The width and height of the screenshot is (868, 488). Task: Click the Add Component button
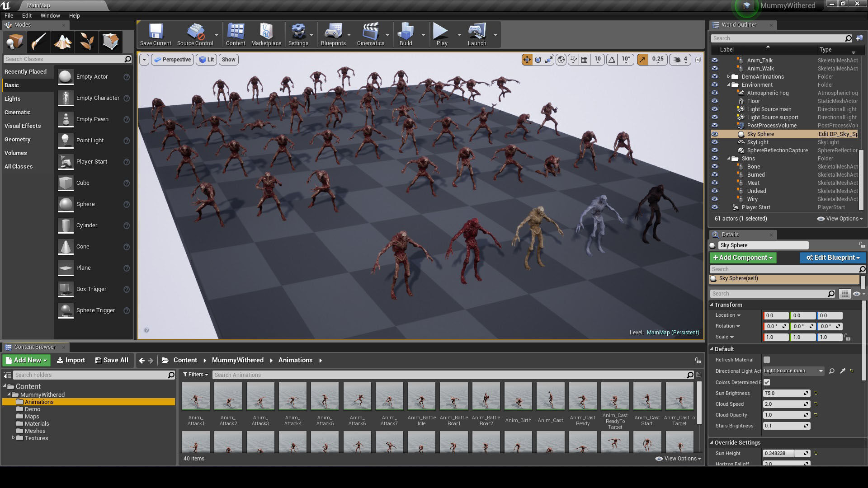(x=743, y=258)
